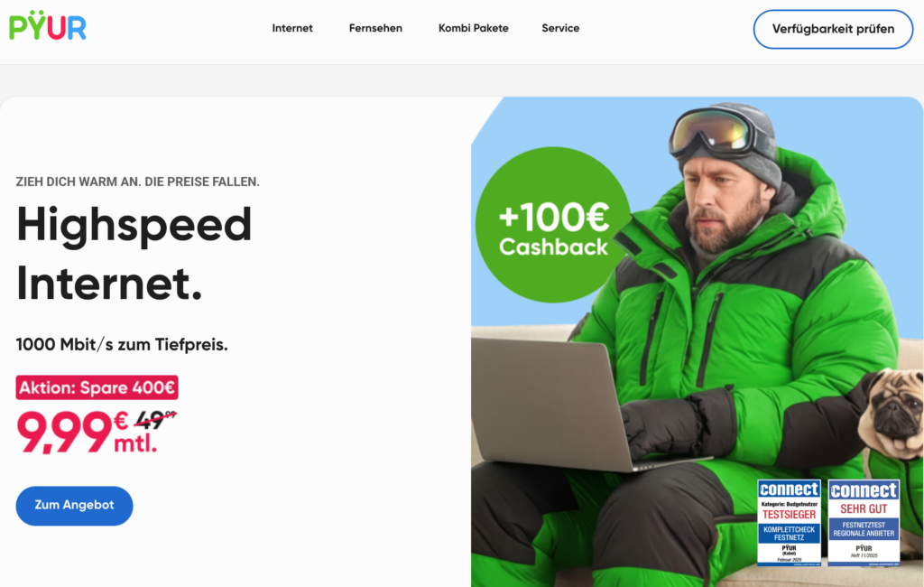Click the Zum Angebot button
Viewport: 924px width, 587px height.
pyautogui.click(x=74, y=506)
